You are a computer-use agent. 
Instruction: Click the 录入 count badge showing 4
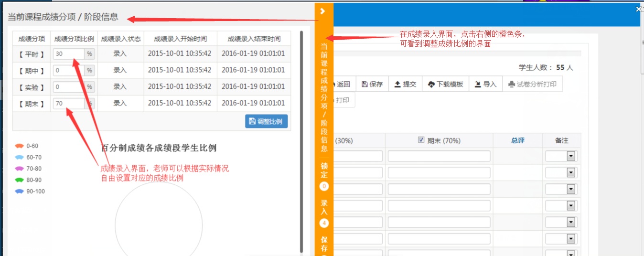(324, 223)
